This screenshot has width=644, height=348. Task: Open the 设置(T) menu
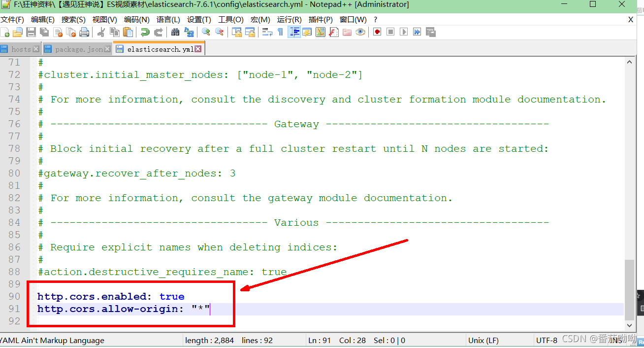pos(199,20)
